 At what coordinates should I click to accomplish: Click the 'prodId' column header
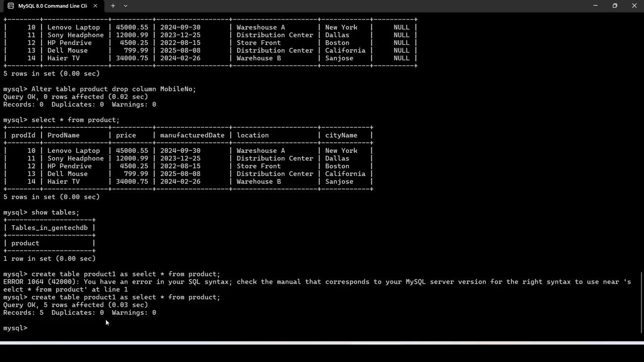point(23,135)
